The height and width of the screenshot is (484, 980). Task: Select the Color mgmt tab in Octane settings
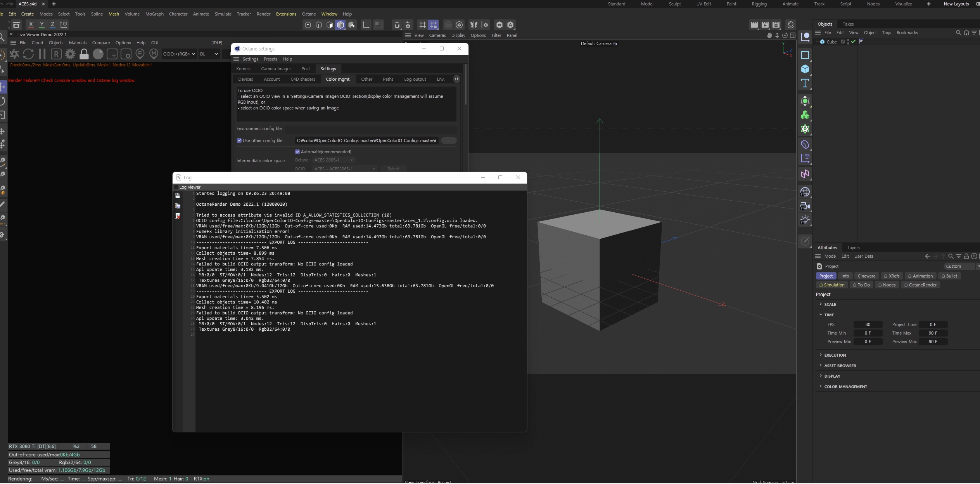(337, 79)
